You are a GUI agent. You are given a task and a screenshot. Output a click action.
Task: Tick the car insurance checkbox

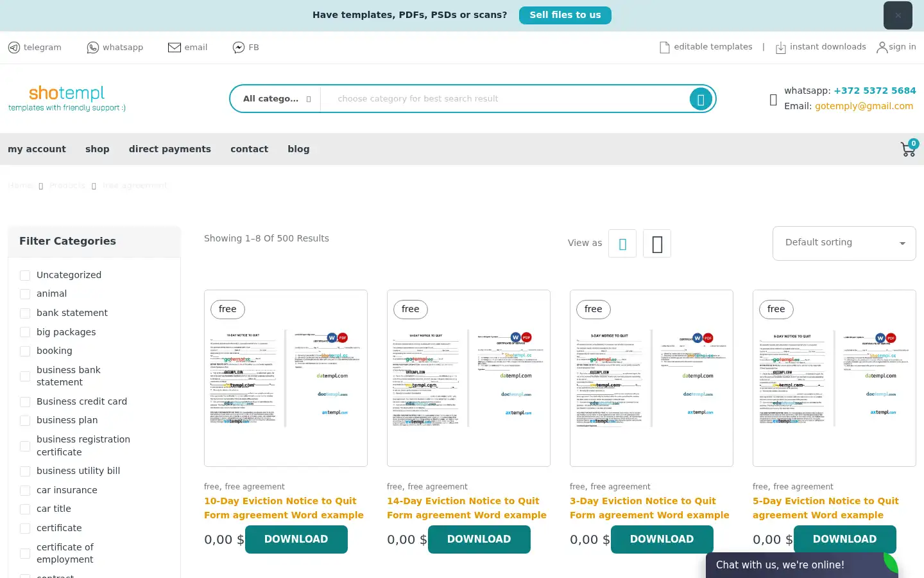[x=25, y=491]
